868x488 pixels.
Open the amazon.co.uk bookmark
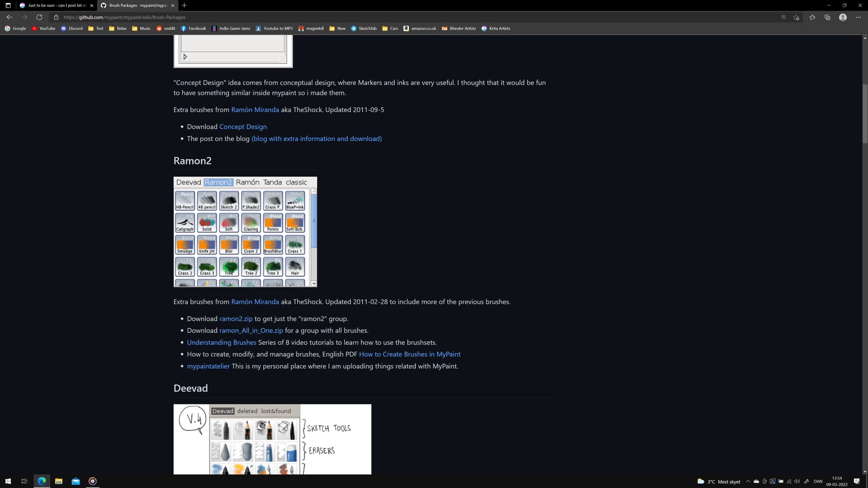pyautogui.click(x=420, y=28)
